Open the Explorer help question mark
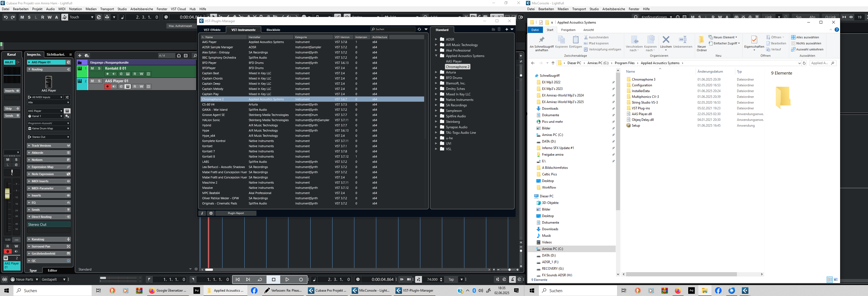The height and width of the screenshot is (296, 868). 837,30
